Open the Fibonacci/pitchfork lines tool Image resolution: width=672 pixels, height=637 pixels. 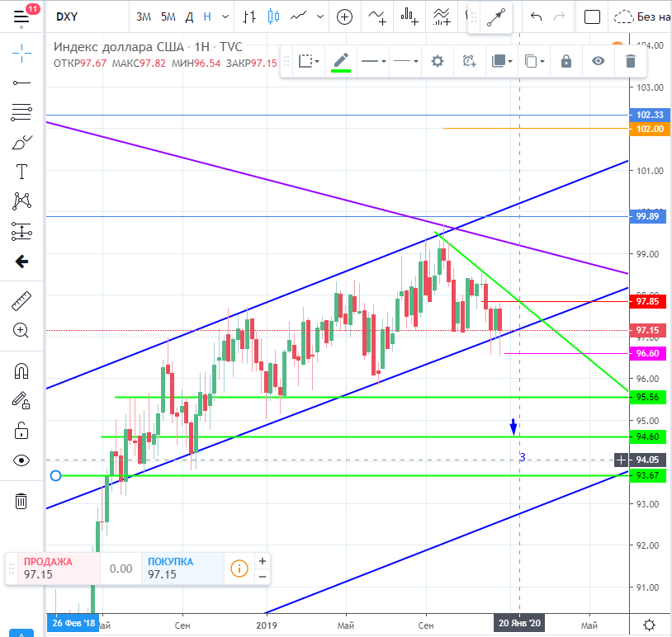(x=21, y=112)
